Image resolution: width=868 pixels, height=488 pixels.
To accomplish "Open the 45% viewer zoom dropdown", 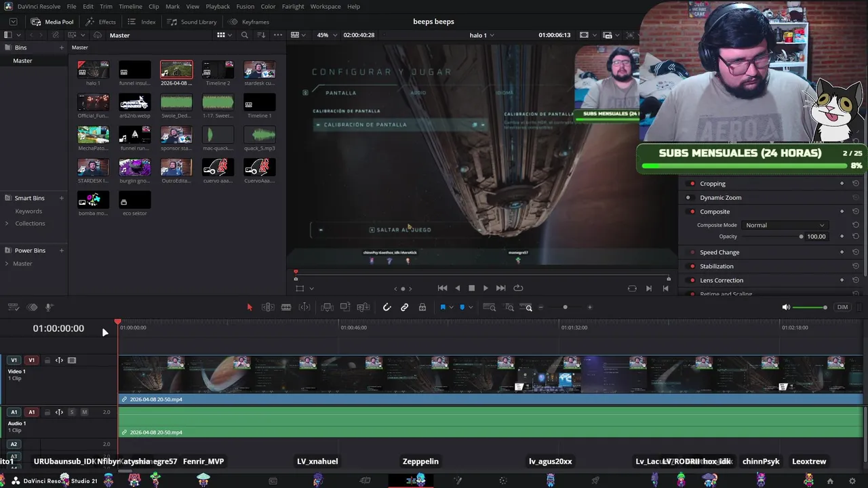I will point(327,35).
